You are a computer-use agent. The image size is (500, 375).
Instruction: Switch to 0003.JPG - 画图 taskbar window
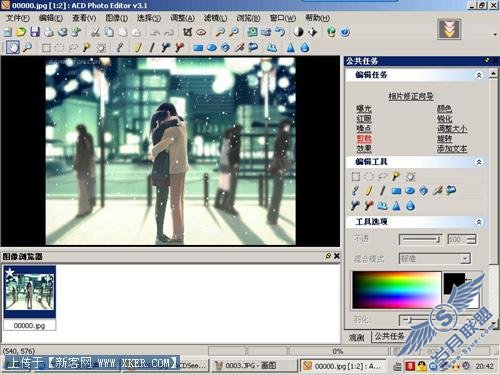[254, 366]
